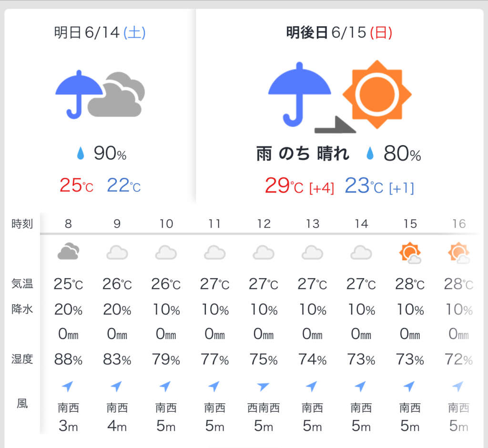
Task: Click the 雨 のち 晴れ weather description
Action: (x=303, y=154)
